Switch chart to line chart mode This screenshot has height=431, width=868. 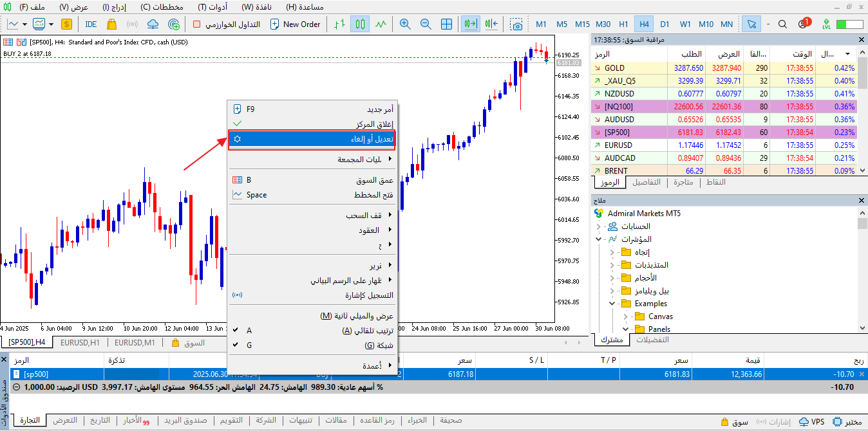pyautogui.click(x=381, y=24)
